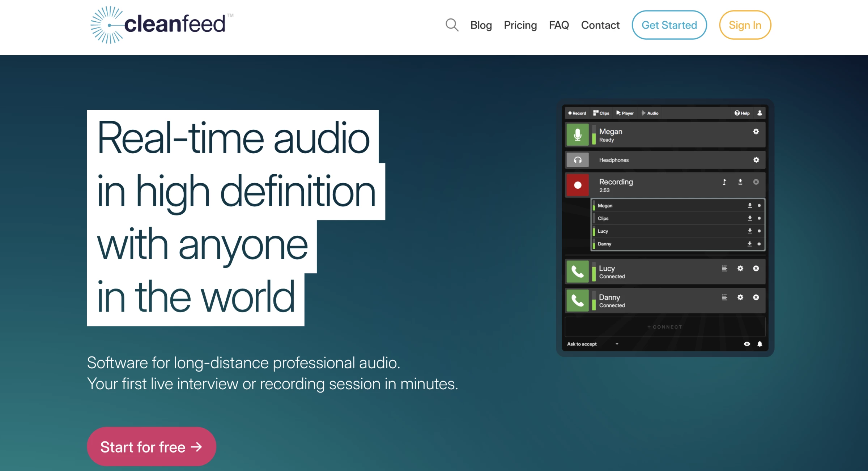
Task: Open Help in the app toolbar
Action: [x=742, y=113]
